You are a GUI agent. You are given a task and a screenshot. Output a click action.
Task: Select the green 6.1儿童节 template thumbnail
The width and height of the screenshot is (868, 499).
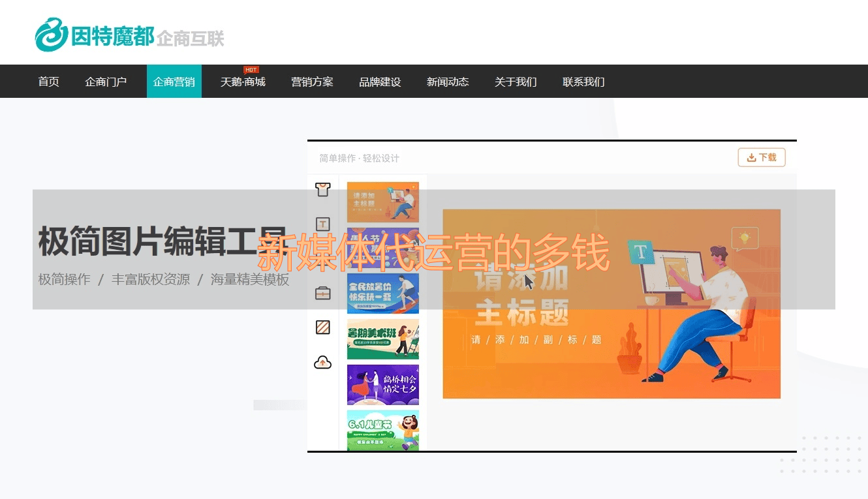point(383,430)
